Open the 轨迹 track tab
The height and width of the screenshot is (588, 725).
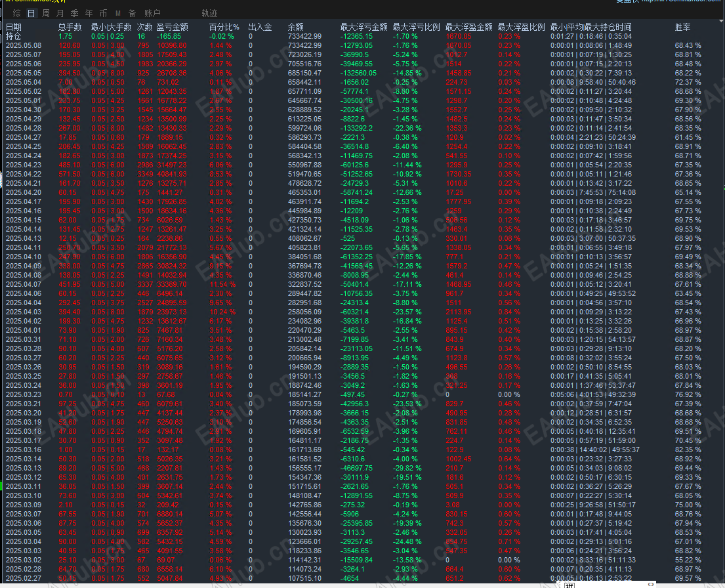tap(209, 13)
